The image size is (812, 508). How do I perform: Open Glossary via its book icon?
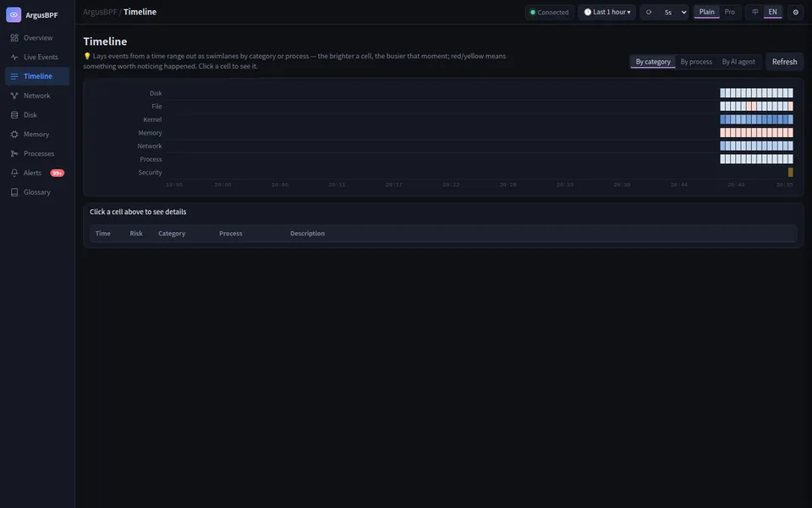(x=14, y=192)
